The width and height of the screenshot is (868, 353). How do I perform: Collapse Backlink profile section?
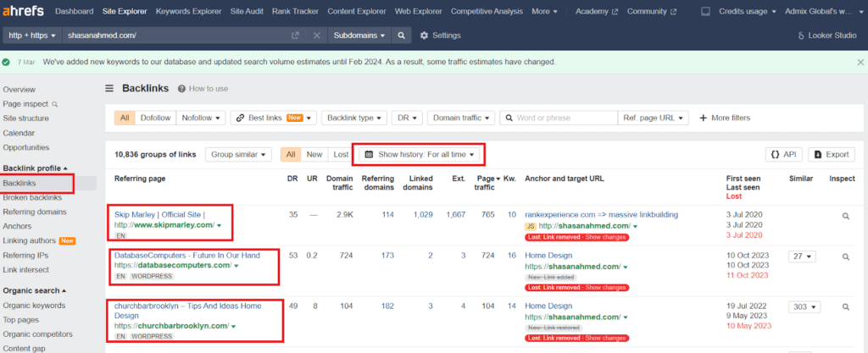pos(36,168)
